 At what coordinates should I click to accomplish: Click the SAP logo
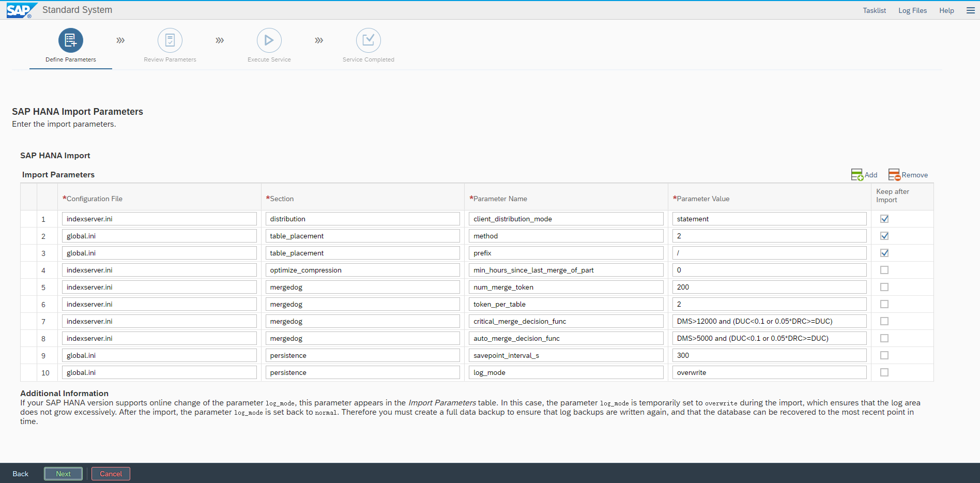pos(21,10)
